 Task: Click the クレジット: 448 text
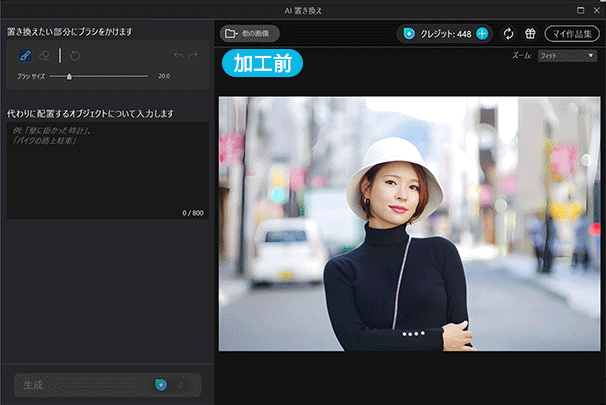[x=446, y=34]
